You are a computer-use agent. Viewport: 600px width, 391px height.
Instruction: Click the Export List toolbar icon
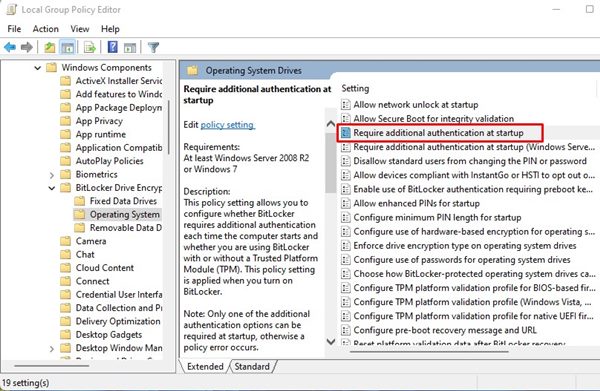point(90,47)
